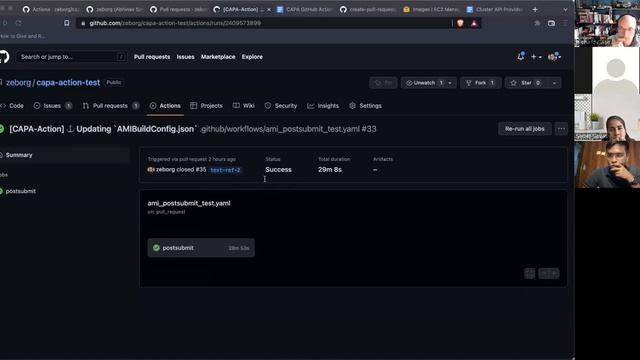The width and height of the screenshot is (640, 360).
Task: Reload the page
Action: (18, 23)
